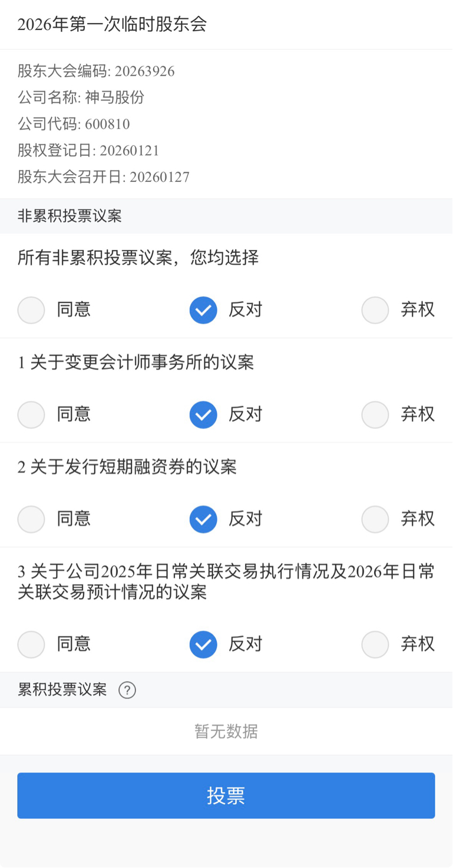Tap the 暂无数据 placeholder text

point(226,731)
